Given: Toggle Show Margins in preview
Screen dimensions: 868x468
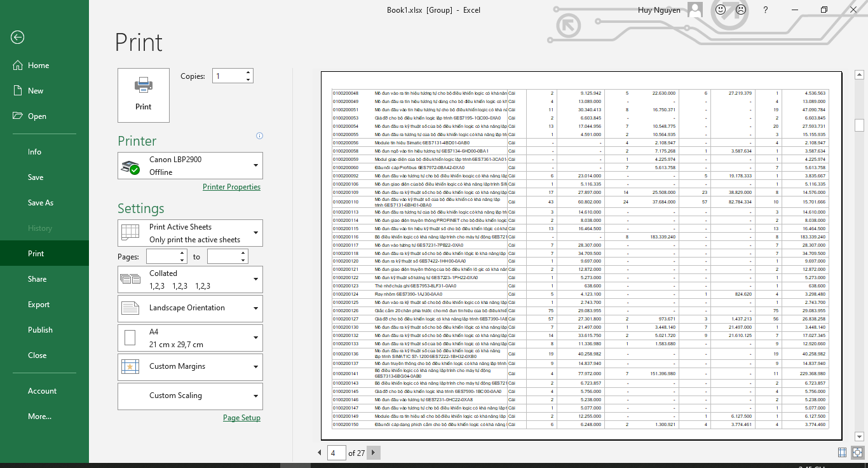Looking at the screenshot, I should pyautogui.click(x=842, y=453).
